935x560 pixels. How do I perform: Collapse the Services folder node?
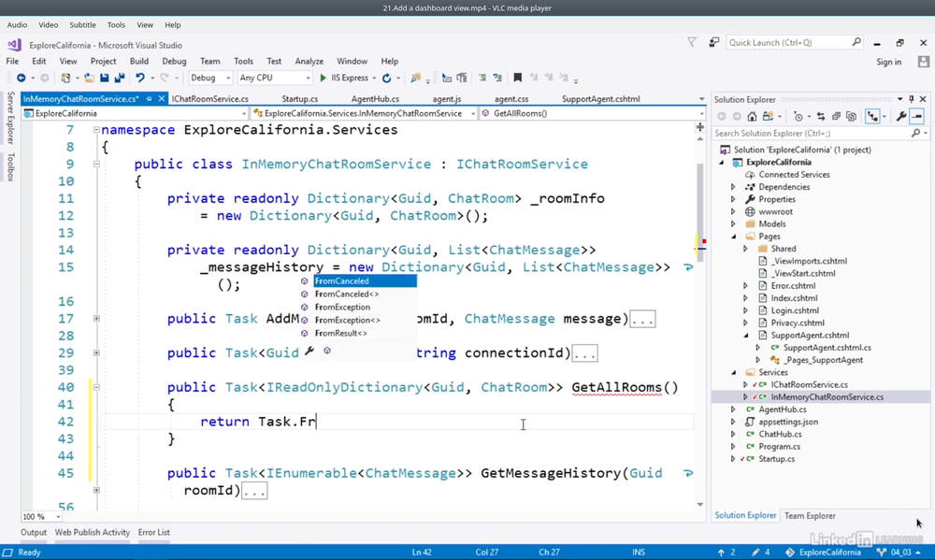(x=733, y=372)
